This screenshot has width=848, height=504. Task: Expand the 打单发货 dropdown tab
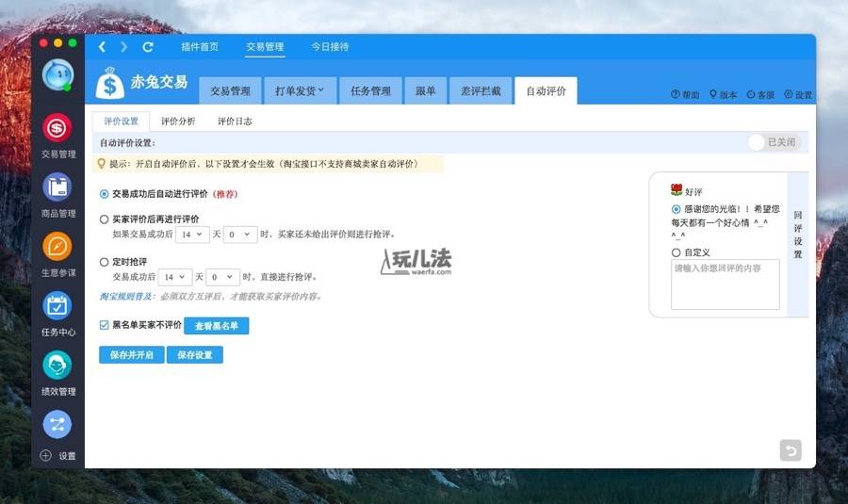point(300,90)
